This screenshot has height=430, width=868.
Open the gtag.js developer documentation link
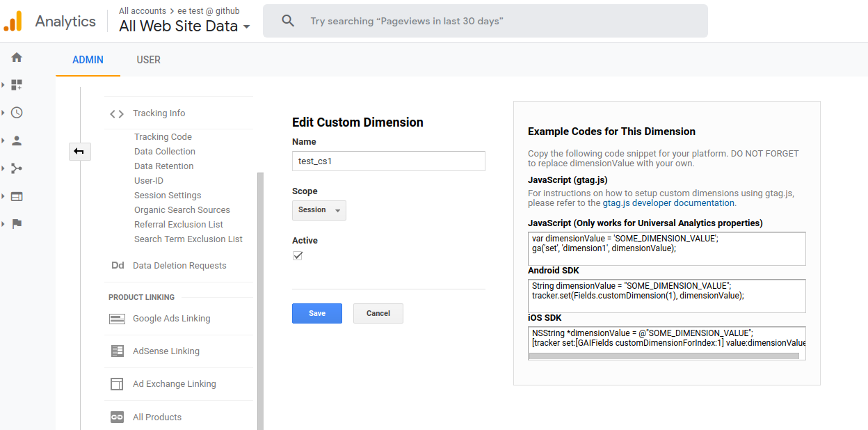(x=668, y=203)
